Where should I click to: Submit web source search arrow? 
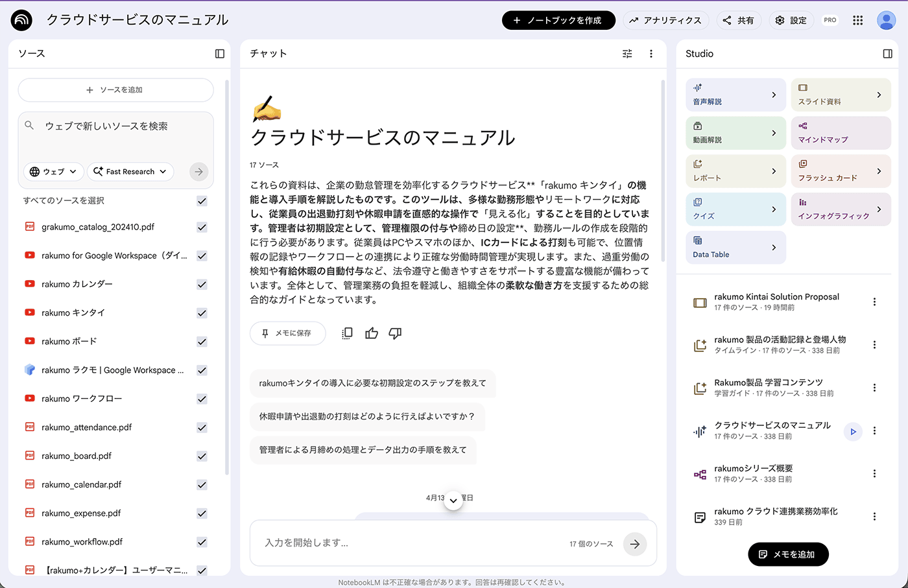[x=199, y=172]
